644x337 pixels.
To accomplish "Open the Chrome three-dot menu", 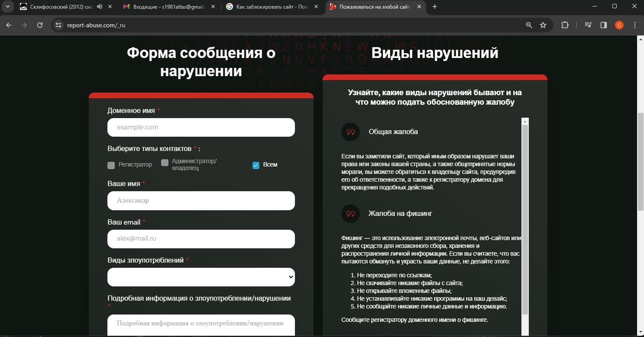I will point(634,25).
